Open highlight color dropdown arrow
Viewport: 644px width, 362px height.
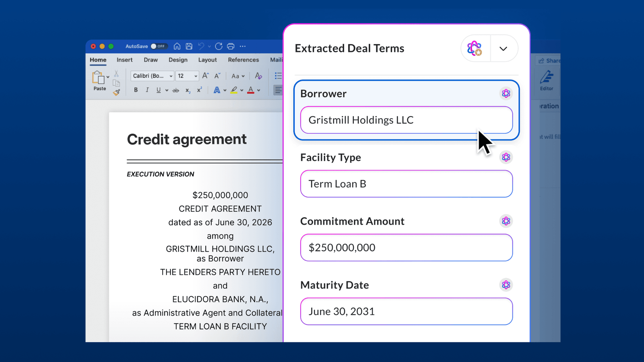242,90
